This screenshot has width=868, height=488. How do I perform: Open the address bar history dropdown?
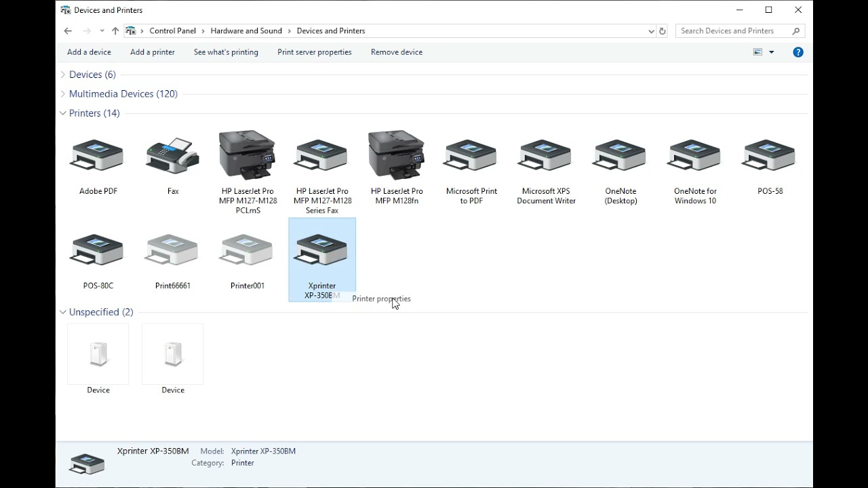(x=651, y=31)
